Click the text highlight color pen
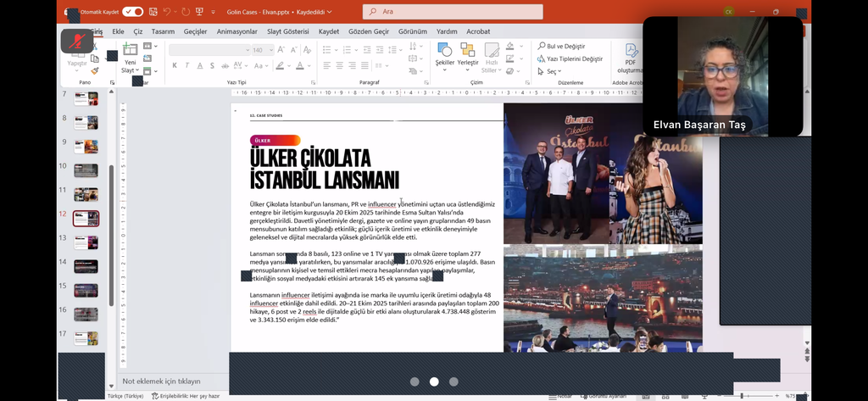Viewport: 868px width, 401px height. pyautogui.click(x=279, y=65)
